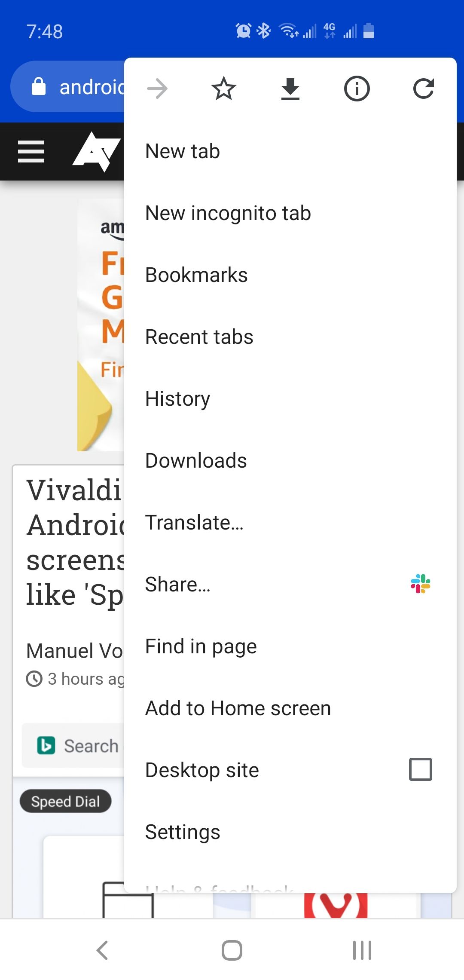This screenshot has height=980, width=464.
Task: Reload the page with the refresh icon
Action: [423, 89]
